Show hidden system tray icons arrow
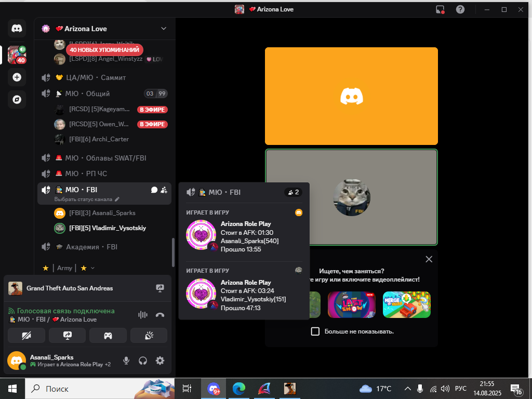 tap(408, 389)
